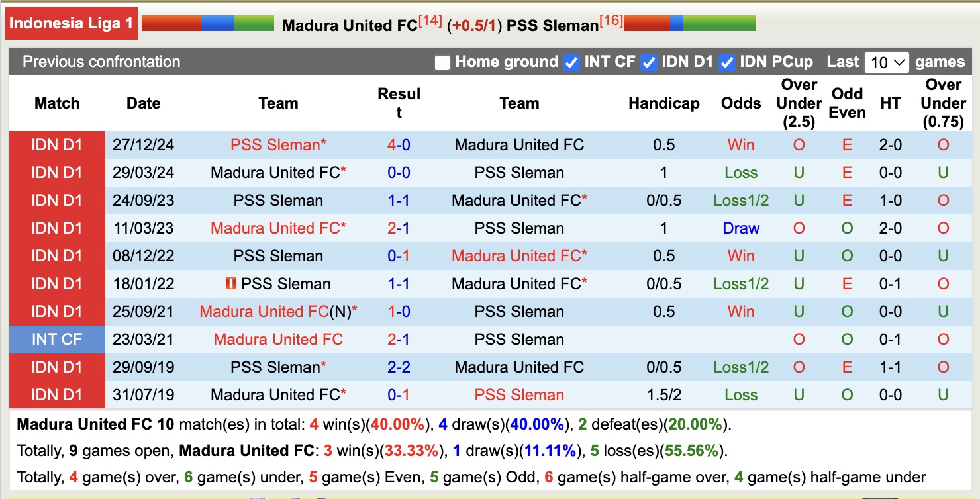Select the Previous confrontation tab
Screen dimensions: 980x499
[x=101, y=62]
